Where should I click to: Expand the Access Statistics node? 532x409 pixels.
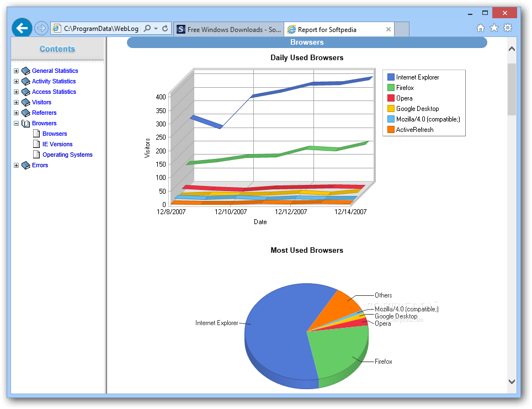coord(17,92)
